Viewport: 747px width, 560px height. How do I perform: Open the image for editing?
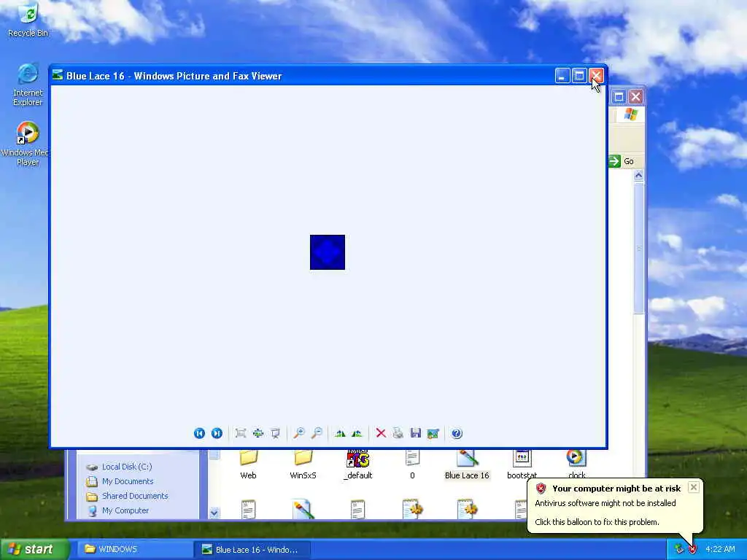[x=433, y=433]
